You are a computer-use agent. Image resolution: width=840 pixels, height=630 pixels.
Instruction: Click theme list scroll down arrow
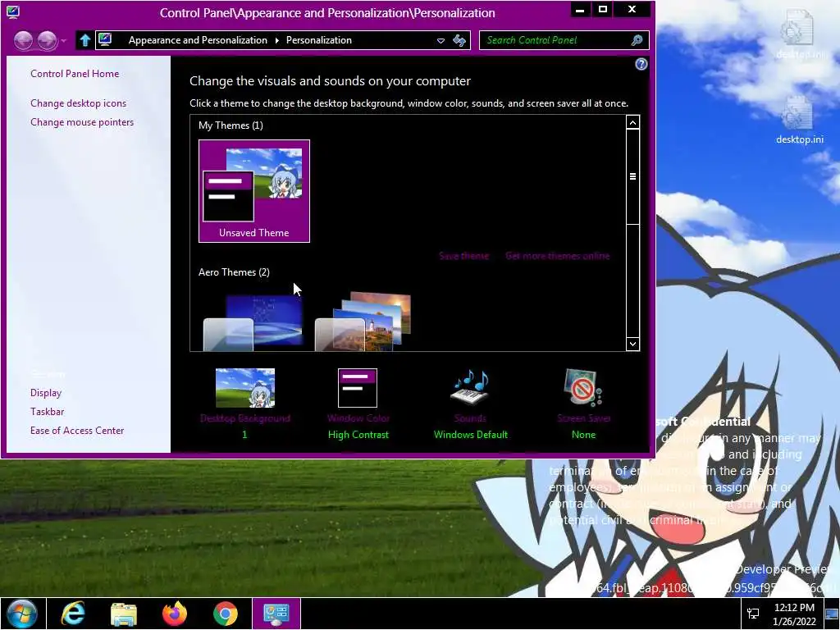[x=632, y=344]
